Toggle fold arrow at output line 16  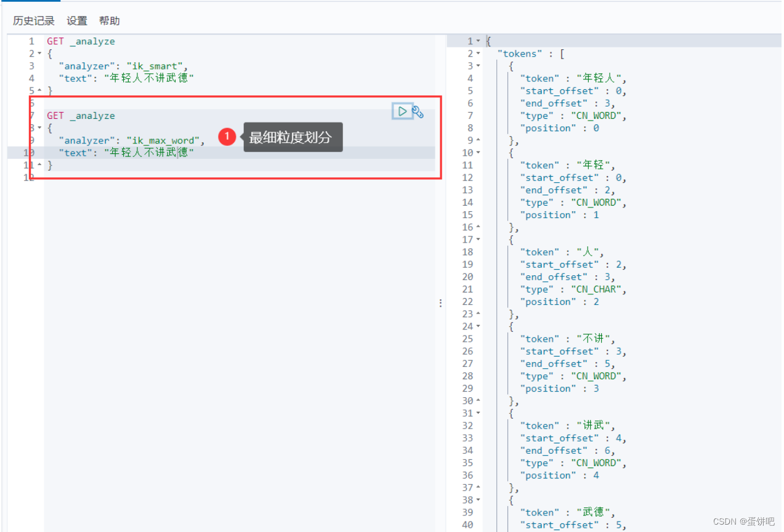(478, 227)
